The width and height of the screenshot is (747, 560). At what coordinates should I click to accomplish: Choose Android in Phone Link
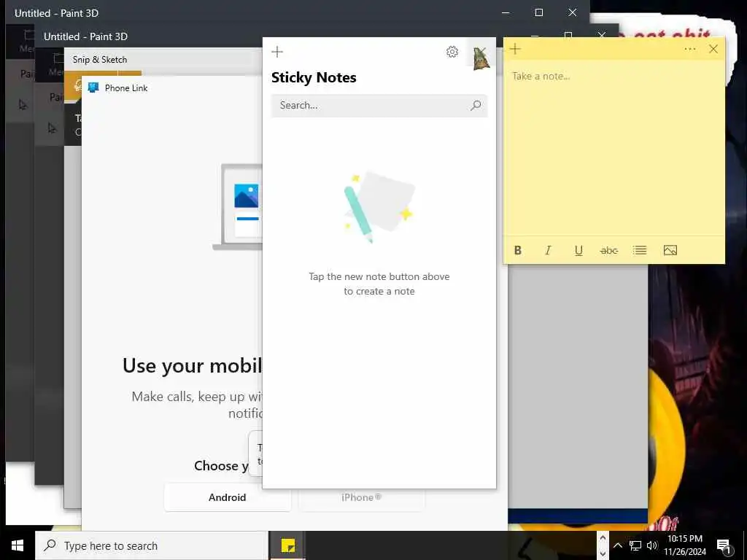[228, 497]
